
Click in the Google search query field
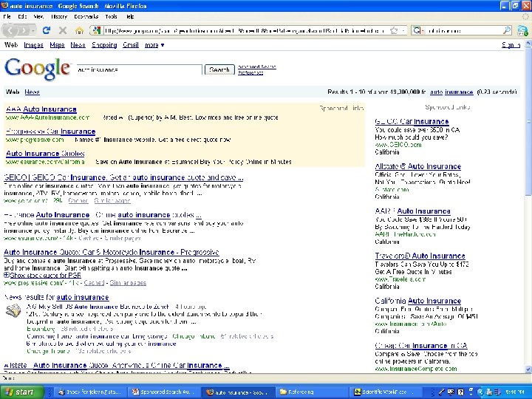click(140, 69)
